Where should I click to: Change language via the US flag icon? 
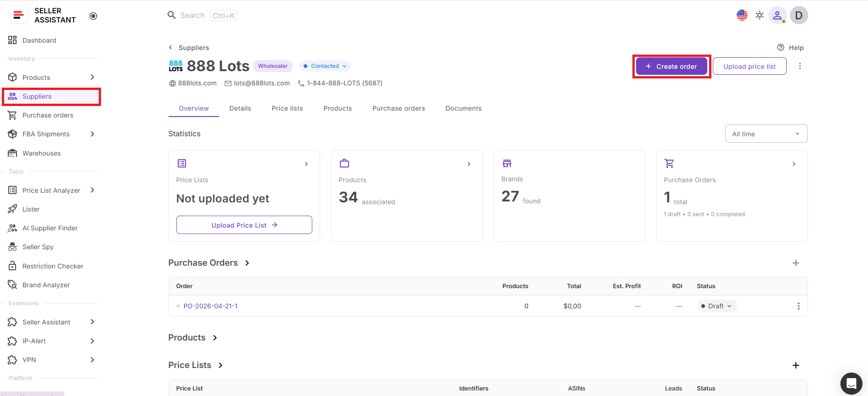click(x=742, y=15)
